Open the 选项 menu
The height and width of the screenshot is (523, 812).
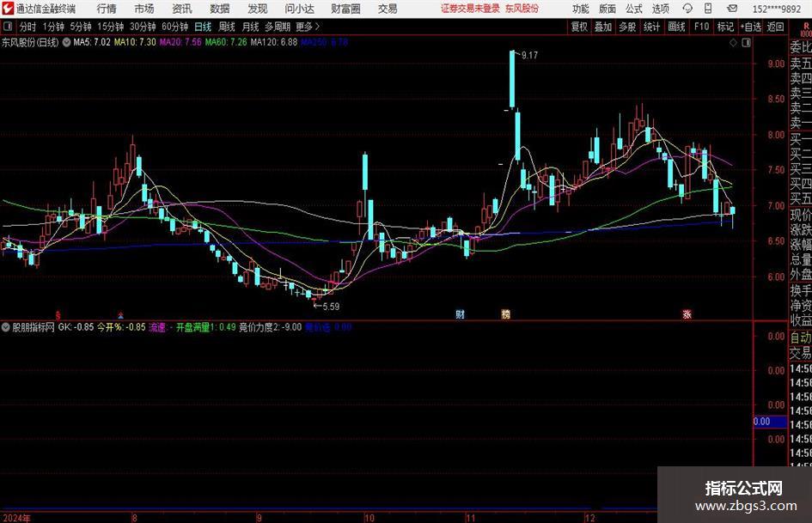pos(660,9)
